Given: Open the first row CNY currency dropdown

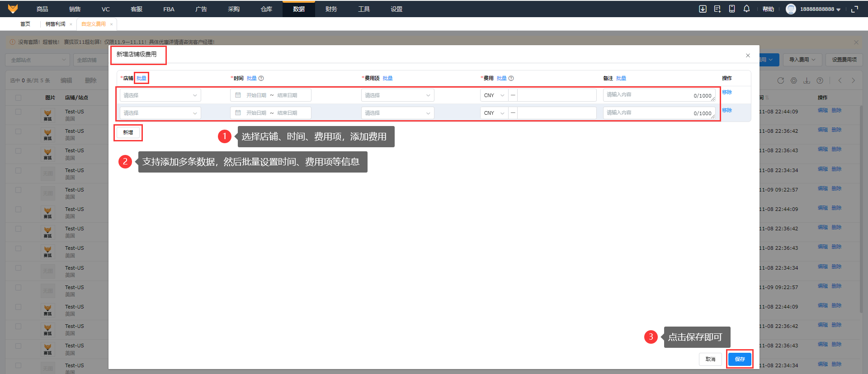Looking at the screenshot, I should click(494, 95).
